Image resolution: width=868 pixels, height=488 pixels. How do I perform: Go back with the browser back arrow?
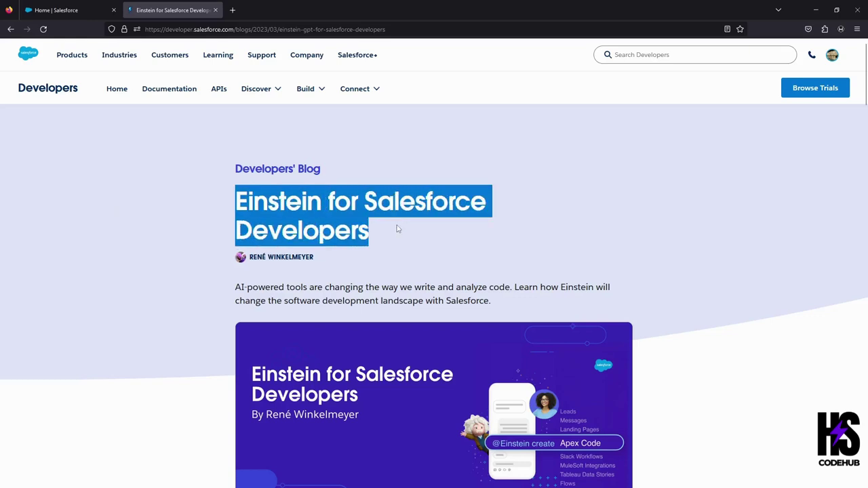[11, 29]
